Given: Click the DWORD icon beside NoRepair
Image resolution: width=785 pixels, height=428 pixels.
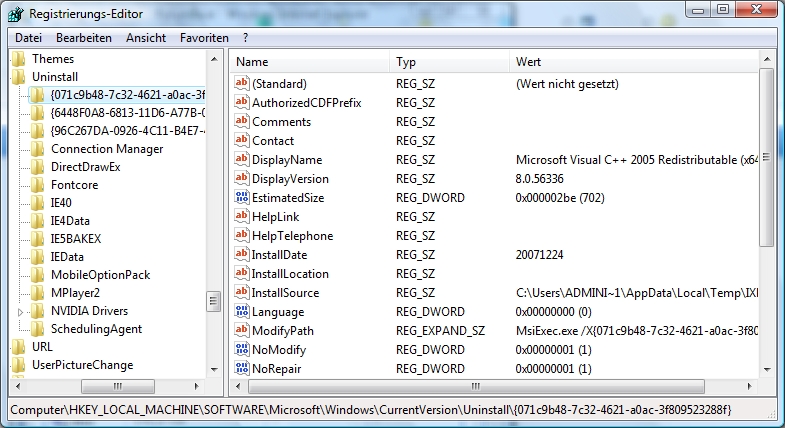Looking at the screenshot, I should 242,368.
